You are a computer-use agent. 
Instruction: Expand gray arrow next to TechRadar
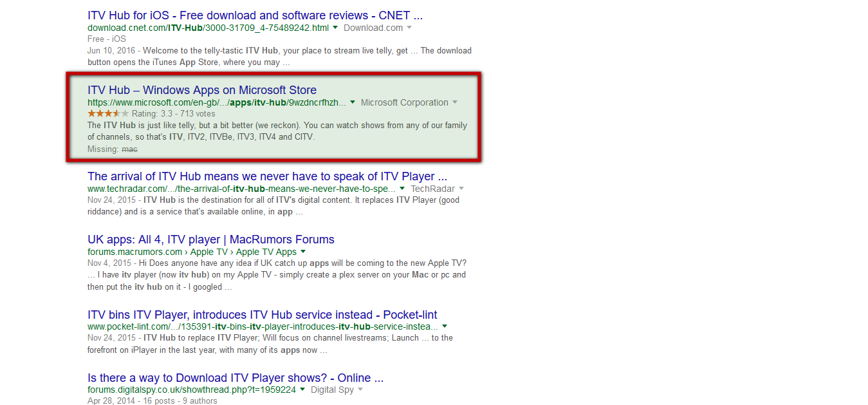(x=461, y=189)
